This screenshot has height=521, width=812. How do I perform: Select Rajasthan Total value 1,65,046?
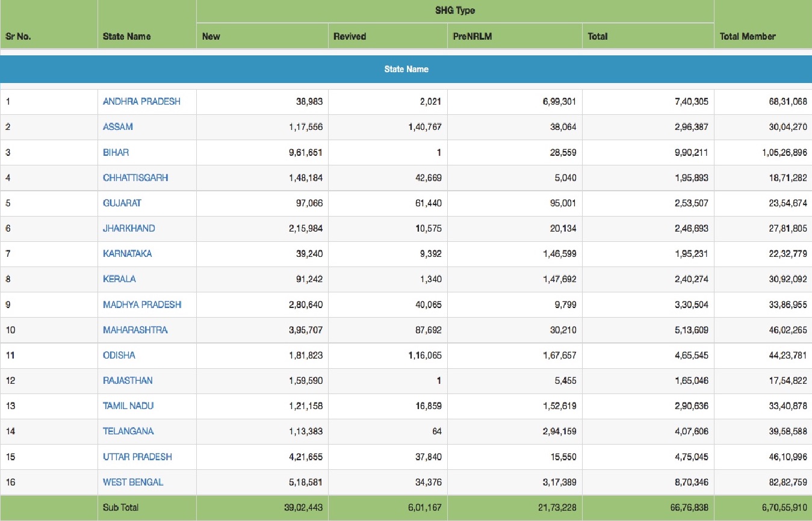click(692, 381)
